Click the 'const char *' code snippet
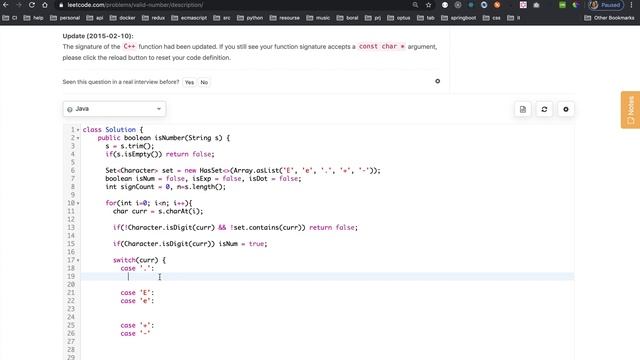This screenshot has height=360, width=640. click(x=382, y=47)
